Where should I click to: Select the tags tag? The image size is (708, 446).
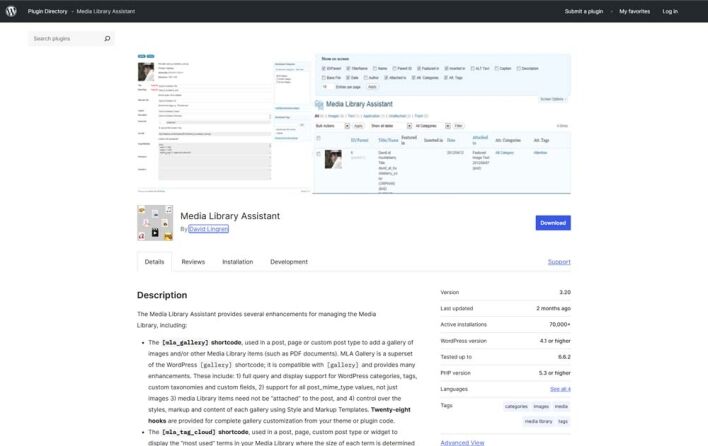563,422
